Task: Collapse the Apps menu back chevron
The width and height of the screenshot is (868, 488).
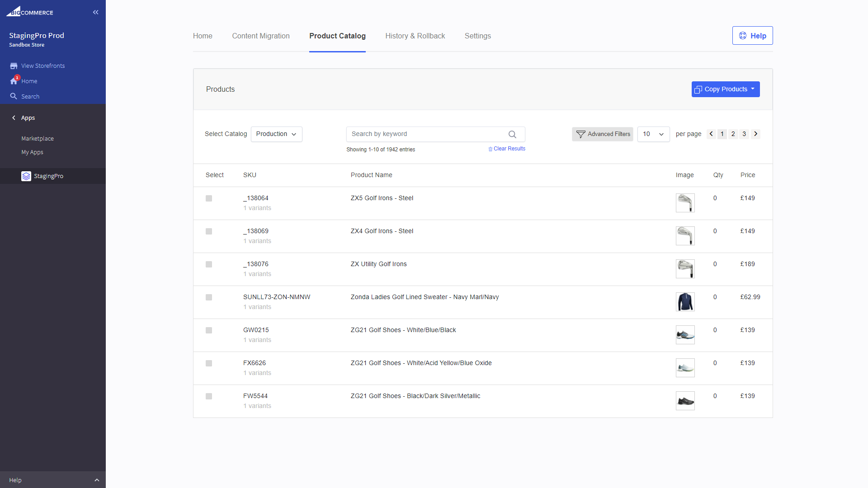Action: pyautogui.click(x=14, y=118)
